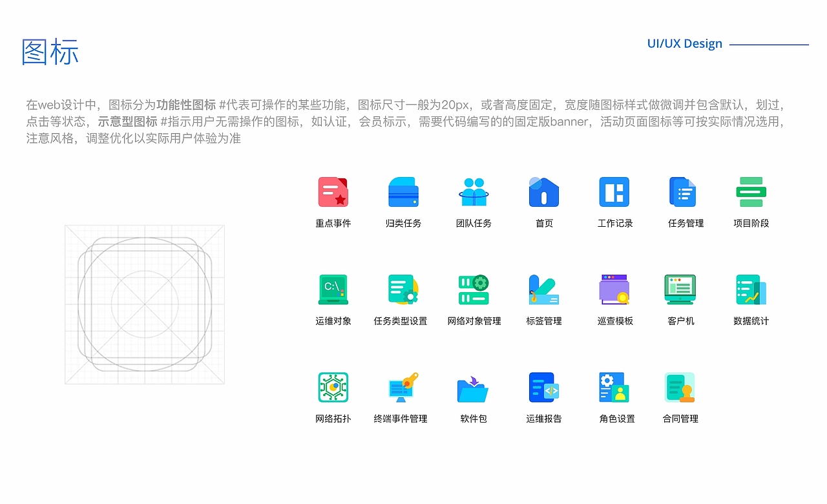This screenshot has width=827, height=504.
Task: Select the 任务管理 (Task Management) icon
Action: (x=684, y=192)
